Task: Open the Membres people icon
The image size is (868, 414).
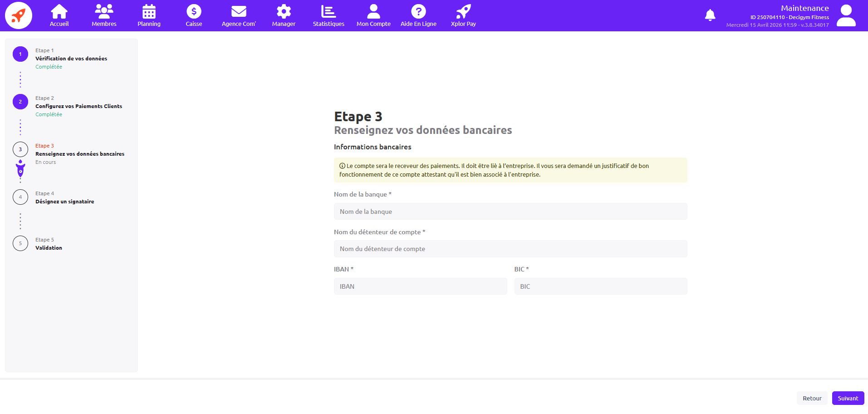Action: pyautogui.click(x=104, y=11)
